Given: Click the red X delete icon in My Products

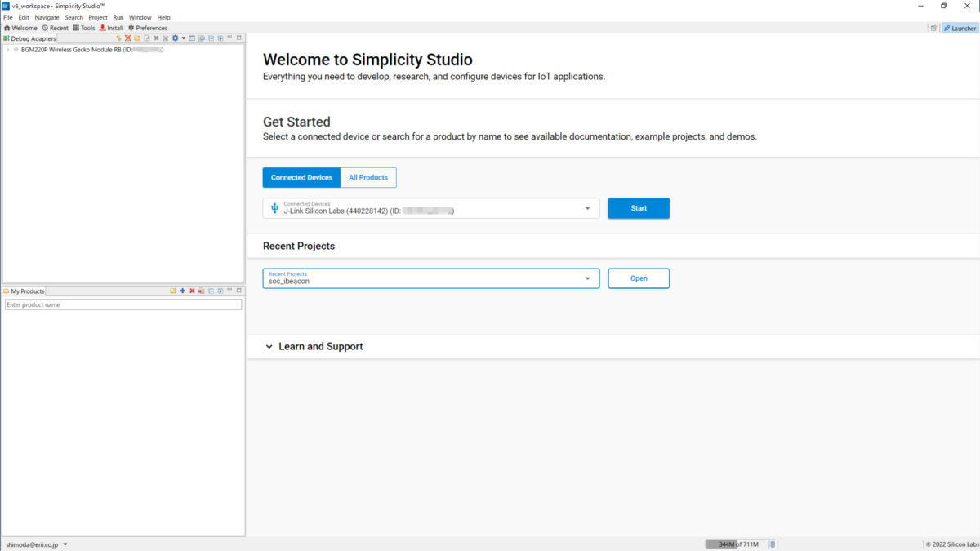Looking at the screenshot, I should (x=192, y=291).
